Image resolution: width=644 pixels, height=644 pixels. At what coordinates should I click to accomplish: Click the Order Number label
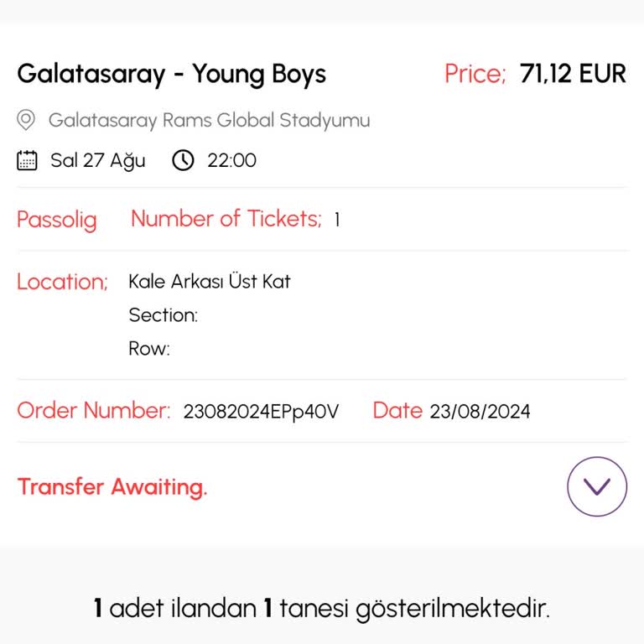tap(93, 411)
